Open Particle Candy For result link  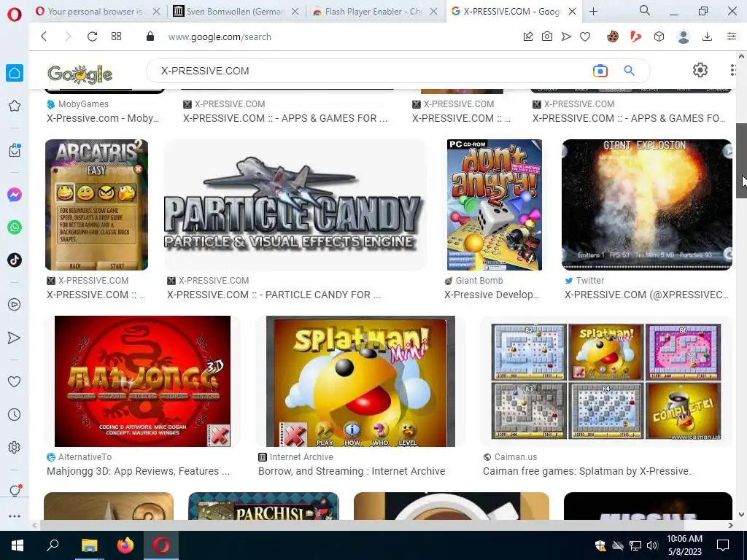[x=274, y=295]
